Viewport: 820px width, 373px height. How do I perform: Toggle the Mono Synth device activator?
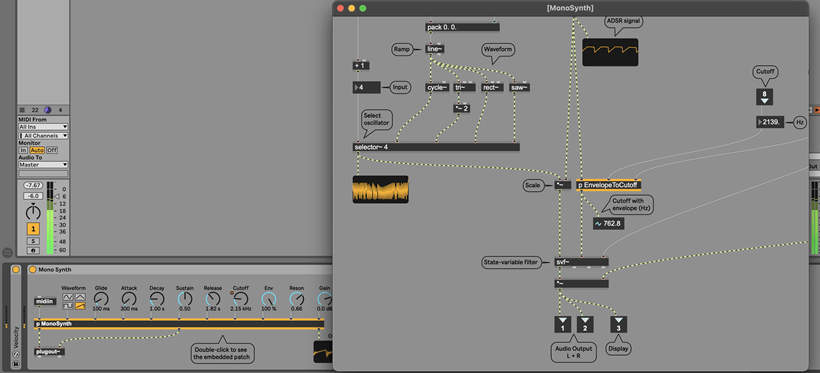[33, 270]
